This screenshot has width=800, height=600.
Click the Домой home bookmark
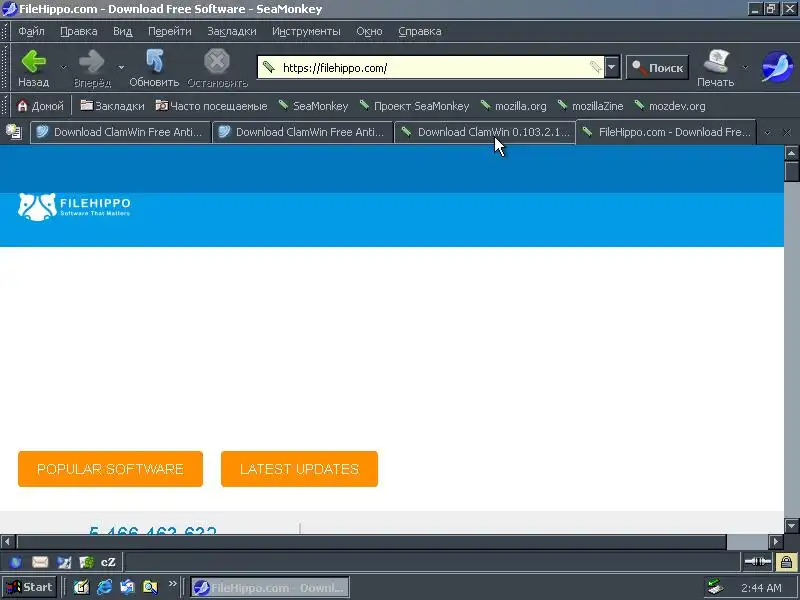point(40,106)
